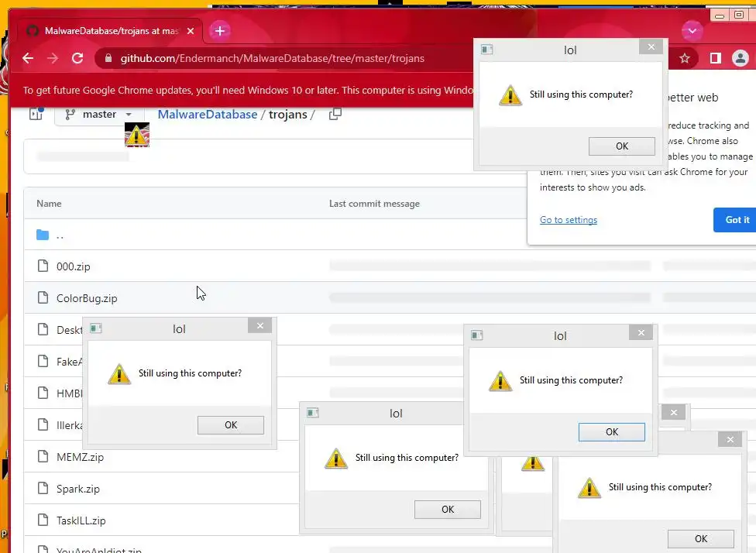Viewport: 756px width, 553px height.
Task: Open a new tab with plus button
Action: point(220,31)
